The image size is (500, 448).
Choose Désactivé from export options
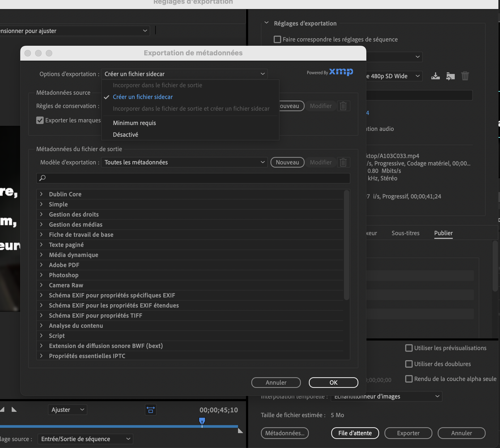click(x=125, y=135)
